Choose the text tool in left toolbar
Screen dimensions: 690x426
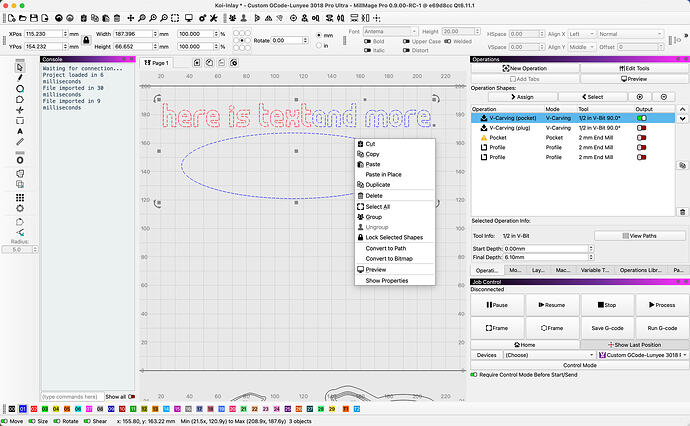(x=20, y=131)
